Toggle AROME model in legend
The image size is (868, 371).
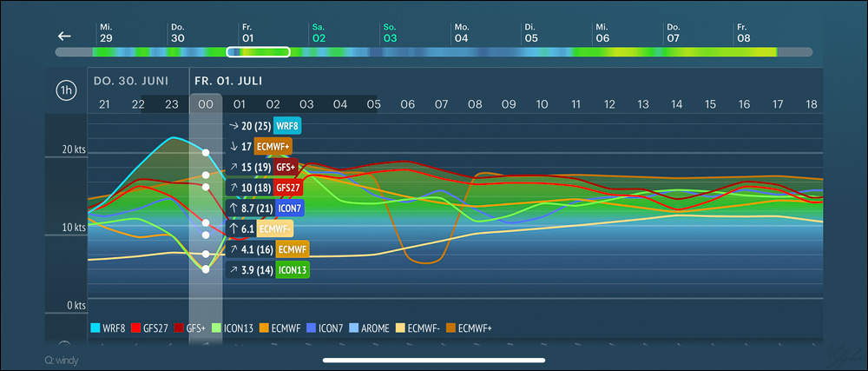pyautogui.click(x=371, y=328)
